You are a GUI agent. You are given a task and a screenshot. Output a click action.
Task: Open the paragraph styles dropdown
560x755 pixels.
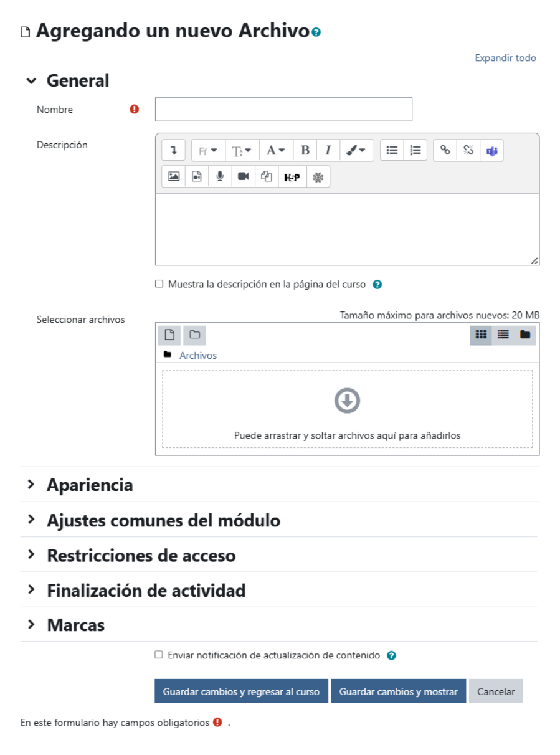point(242,150)
